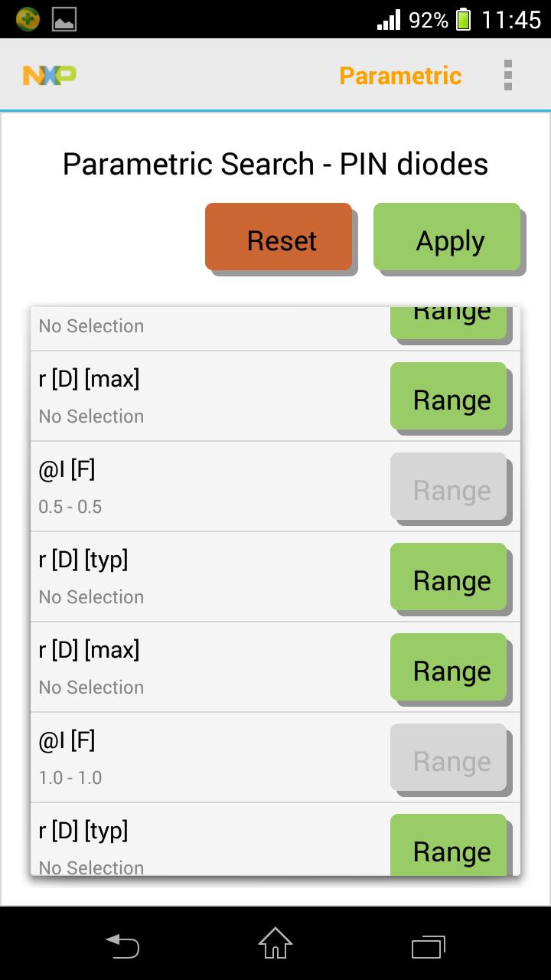Tap the Parametric Search - PIN diodes title
The height and width of the screenshot is (980, 551).
coord(275,164)
